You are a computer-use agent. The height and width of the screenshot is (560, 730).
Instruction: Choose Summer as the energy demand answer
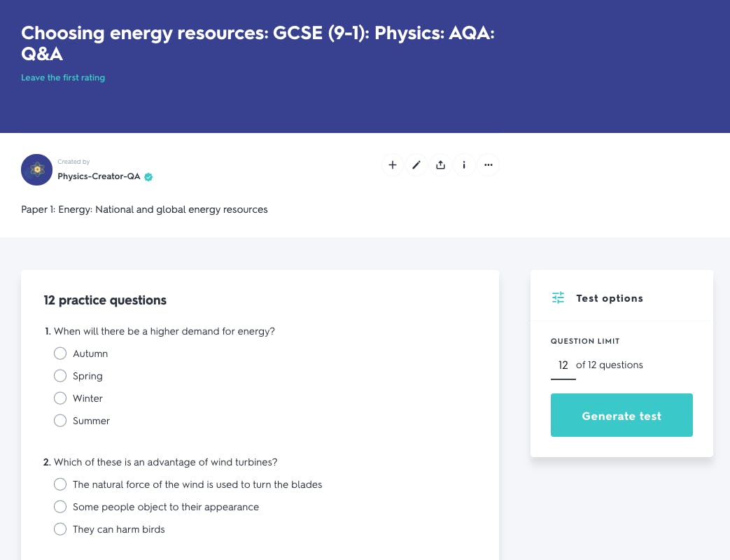(60, 420)
